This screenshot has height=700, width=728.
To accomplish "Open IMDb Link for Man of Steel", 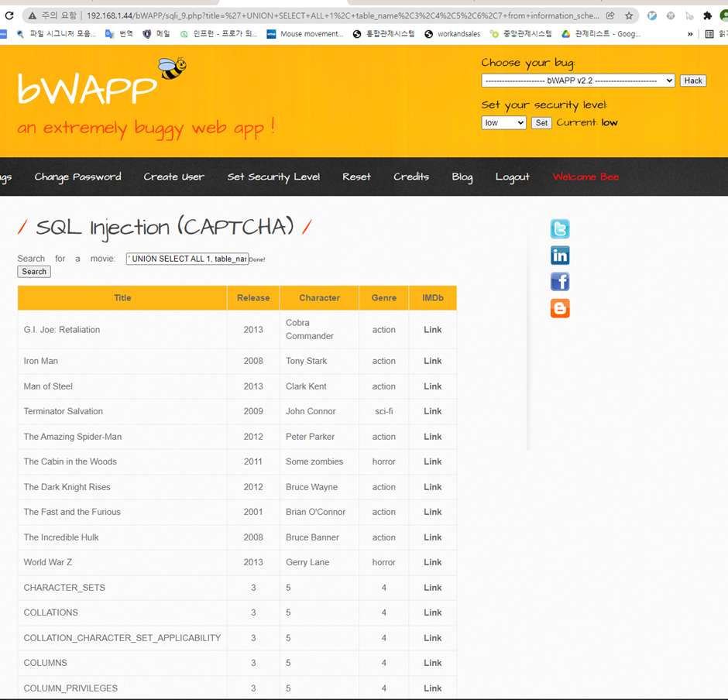I will [433, 386].
